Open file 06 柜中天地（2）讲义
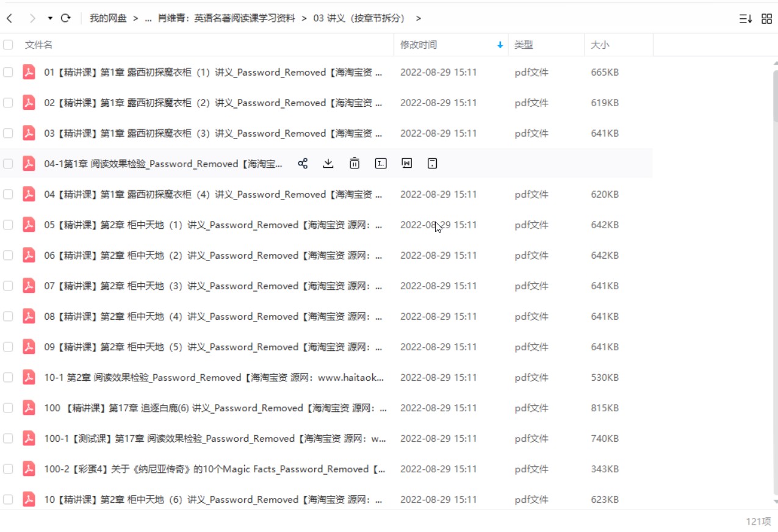Screen dimensions: 778x532 pos(214,255)
